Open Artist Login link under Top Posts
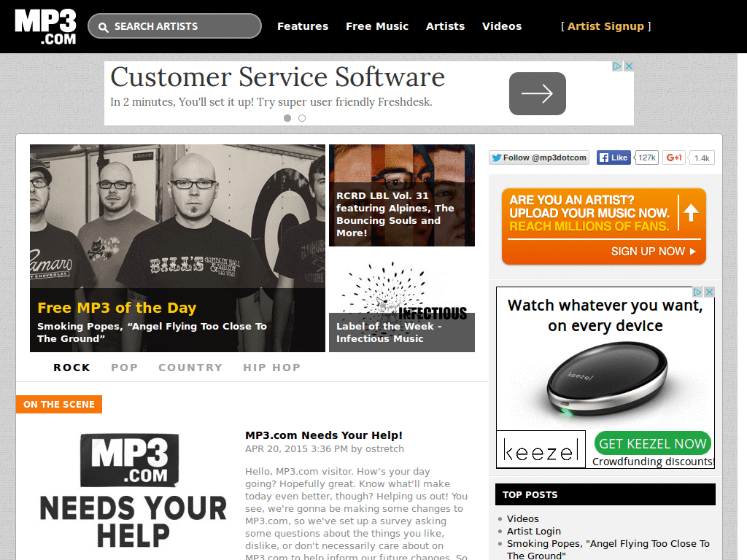Viewport: 747px width, 560px height. click(x=533, y=531)
